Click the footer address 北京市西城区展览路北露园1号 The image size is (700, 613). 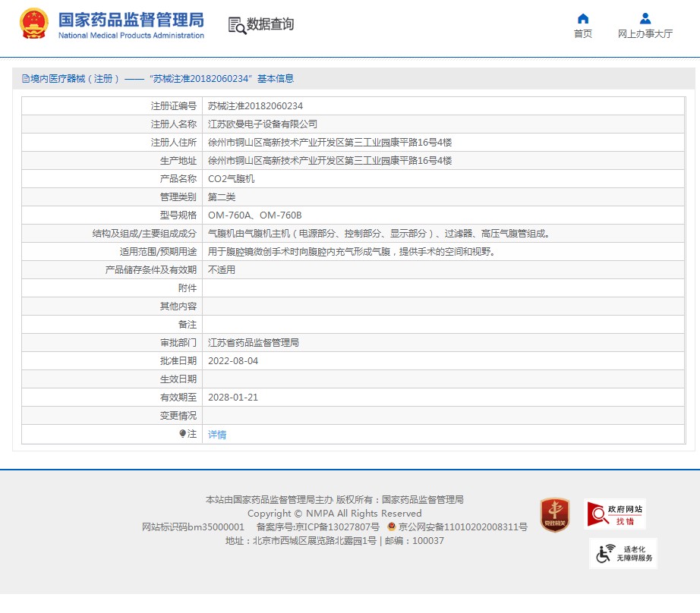(315, 541)
